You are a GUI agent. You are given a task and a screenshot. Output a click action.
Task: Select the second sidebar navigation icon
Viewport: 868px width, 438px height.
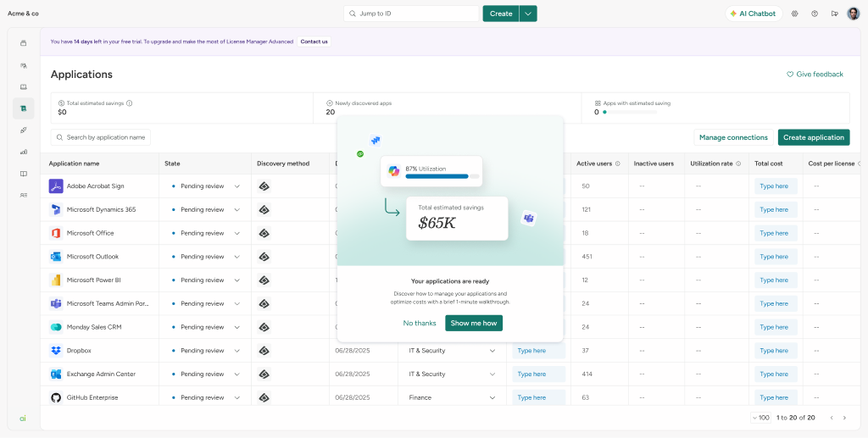coord(23,65)
